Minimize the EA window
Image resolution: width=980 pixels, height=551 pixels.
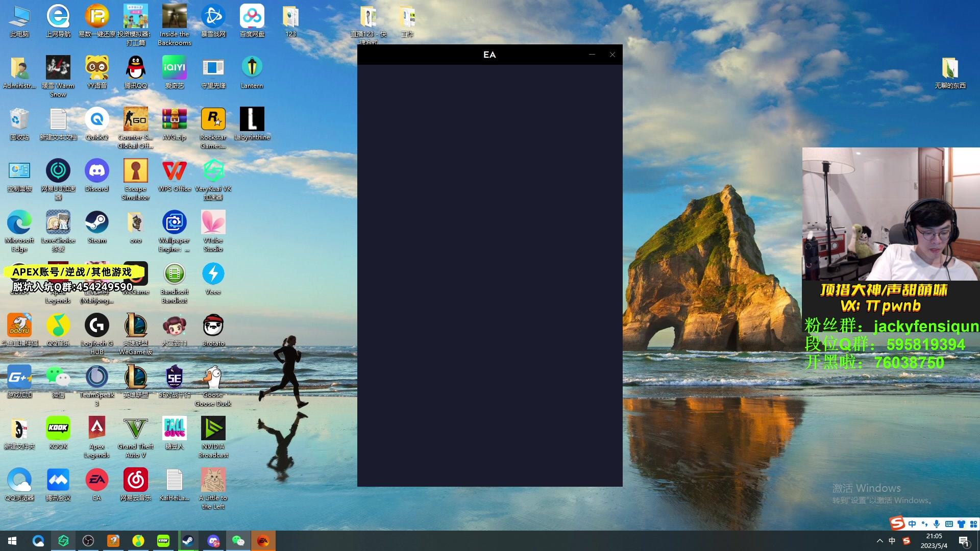[592, 55]
